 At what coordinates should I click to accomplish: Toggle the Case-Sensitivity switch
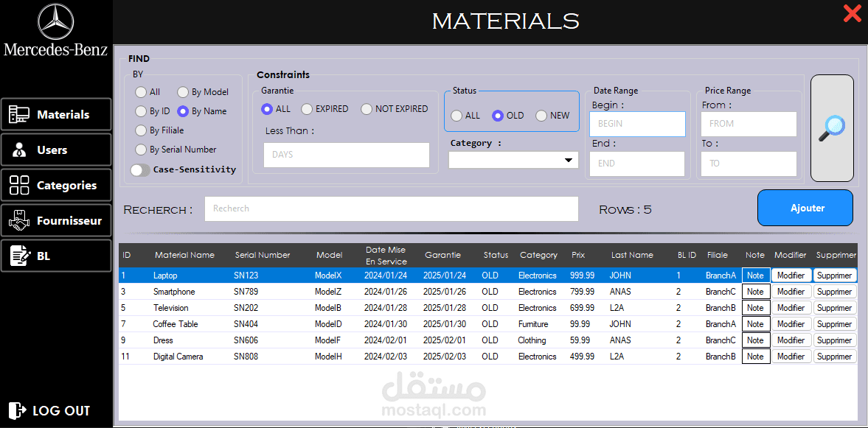140,169
